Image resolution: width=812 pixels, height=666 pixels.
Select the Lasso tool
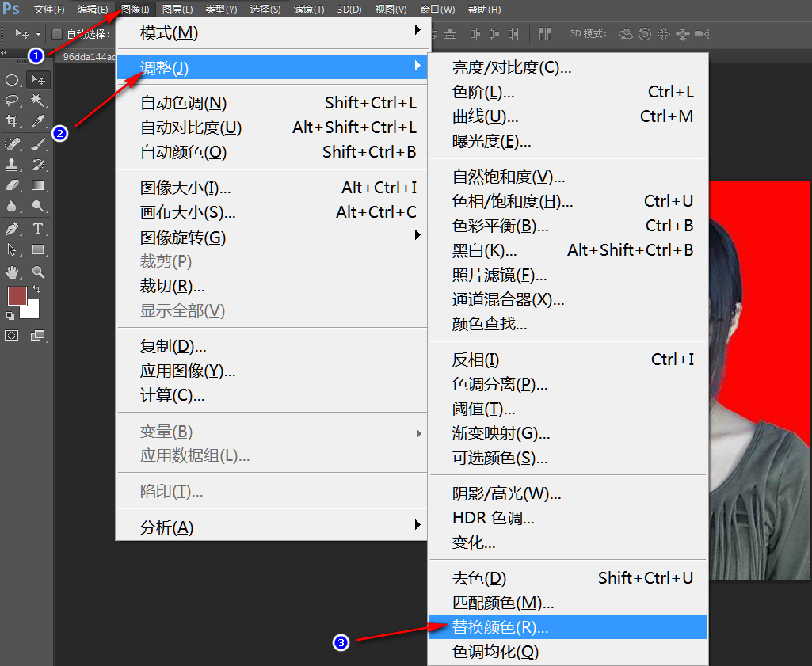[x=12, y=101]
